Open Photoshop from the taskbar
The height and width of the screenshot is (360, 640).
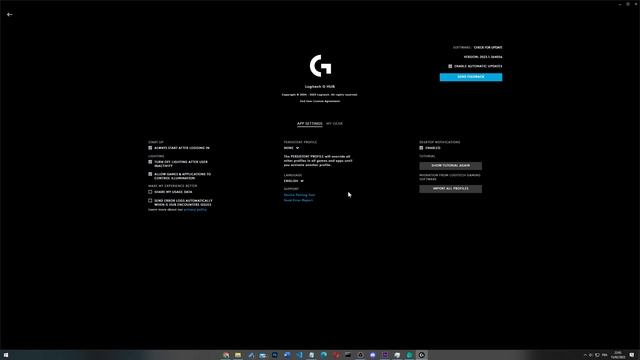click(x=275, y=355)
